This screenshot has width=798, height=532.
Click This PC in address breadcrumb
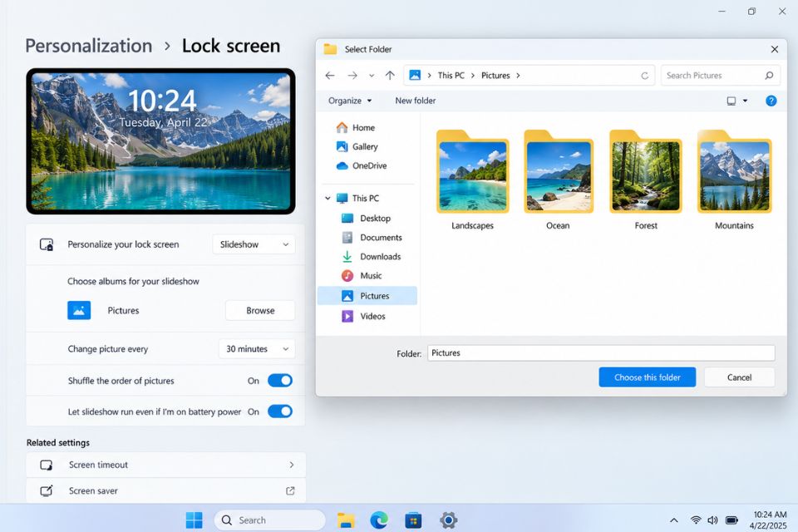pyautogui.click(x=451, y=76)
